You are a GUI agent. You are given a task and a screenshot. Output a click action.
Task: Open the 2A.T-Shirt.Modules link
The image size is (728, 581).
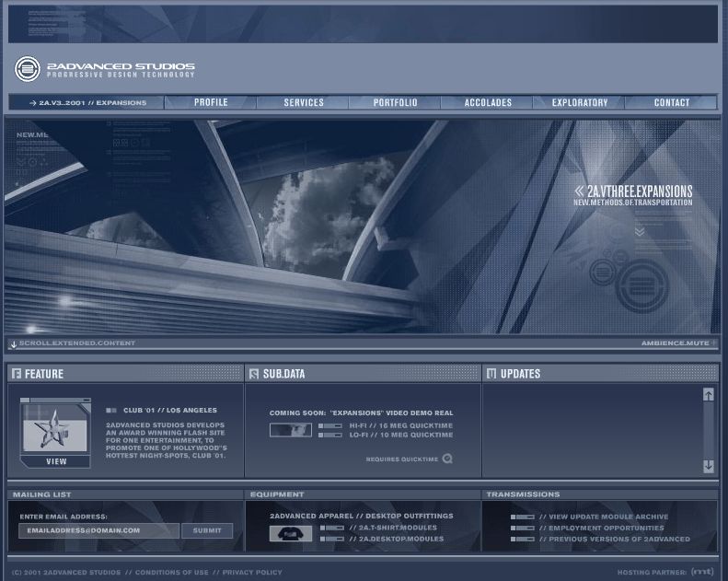(x=393, y=528)
